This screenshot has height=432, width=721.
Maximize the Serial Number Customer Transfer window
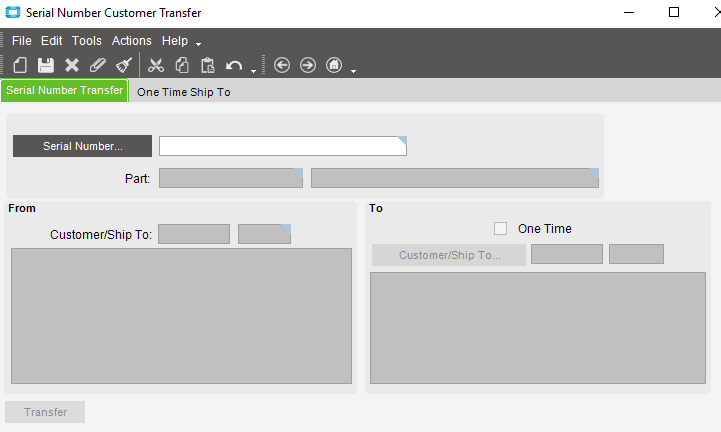click(x=674, y=12)
